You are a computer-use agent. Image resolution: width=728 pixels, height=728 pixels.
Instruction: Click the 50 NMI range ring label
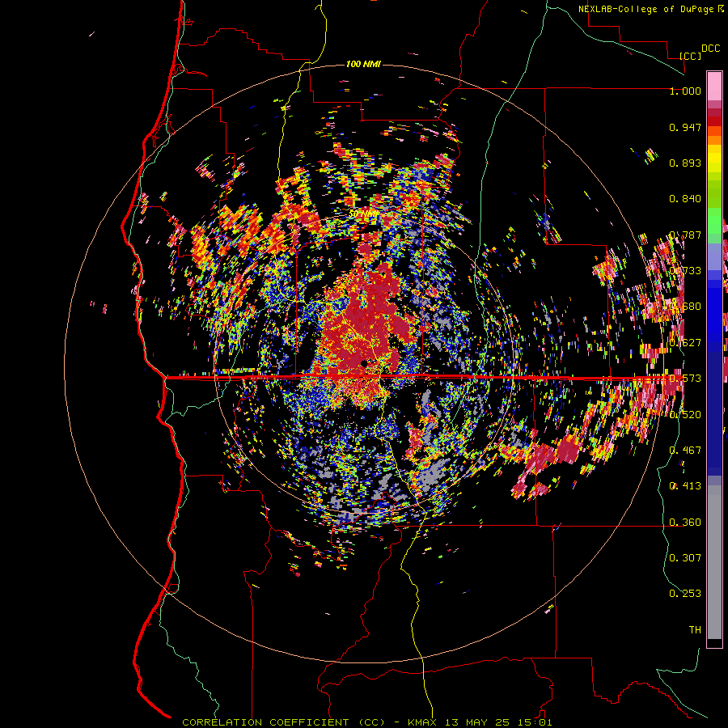click(x=363, y=214)
